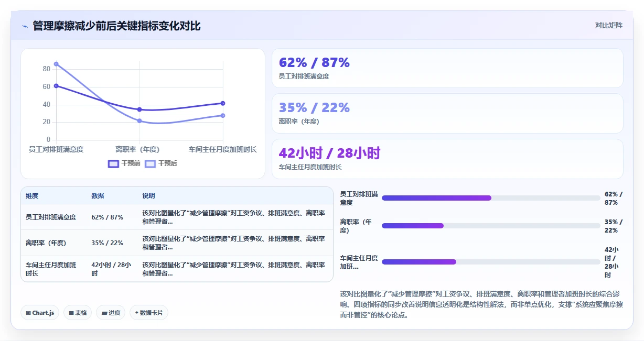Image resolution: width=644 pixels, height=341 pixels.
Task: Toggle the 干预后 legend swatch
Action: [x=150, y=163]
